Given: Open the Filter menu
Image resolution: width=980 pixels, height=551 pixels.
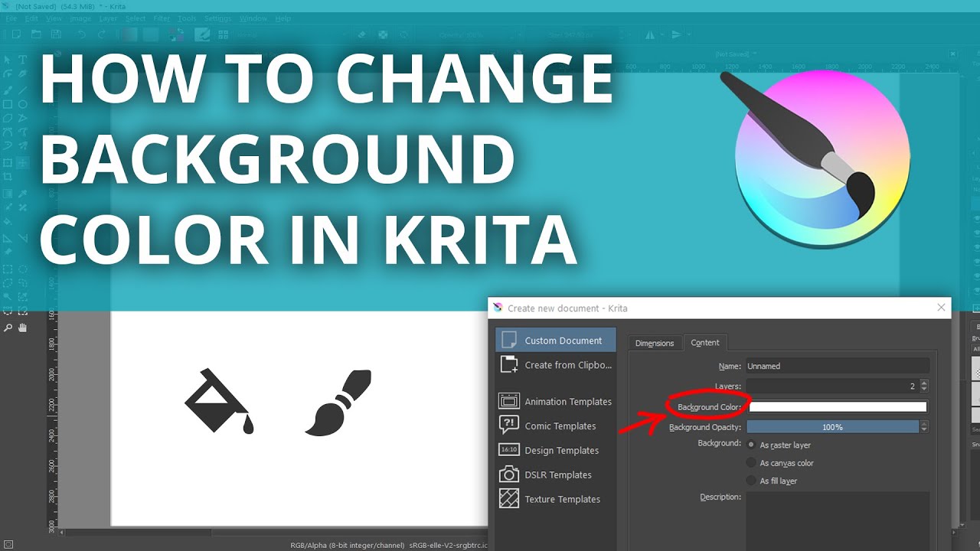Looking at the screenshot, I should pyautogui.click(x=162, y=18).
